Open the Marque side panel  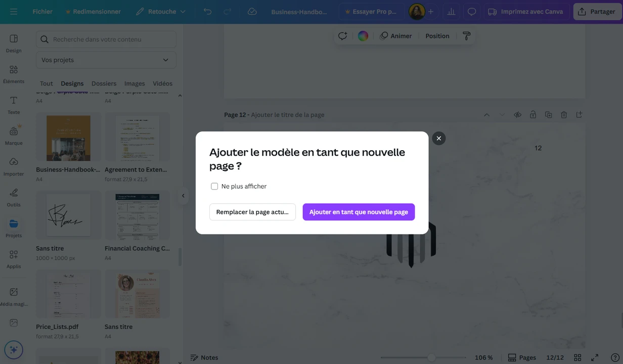[x=14, y=135]
